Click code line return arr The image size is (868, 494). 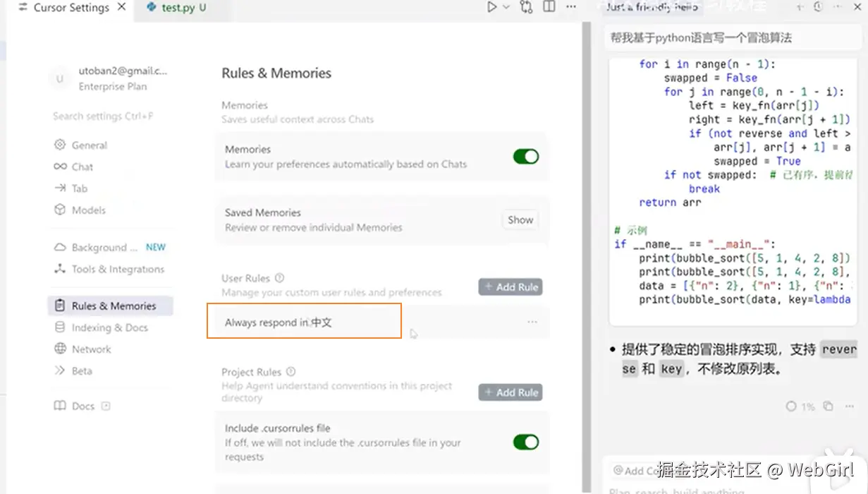(670, 203)
